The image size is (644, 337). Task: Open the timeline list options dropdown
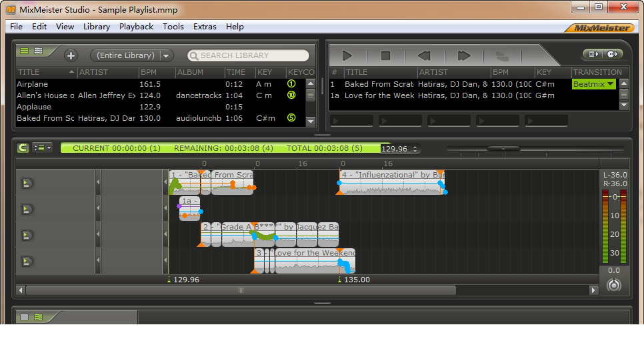42,148
